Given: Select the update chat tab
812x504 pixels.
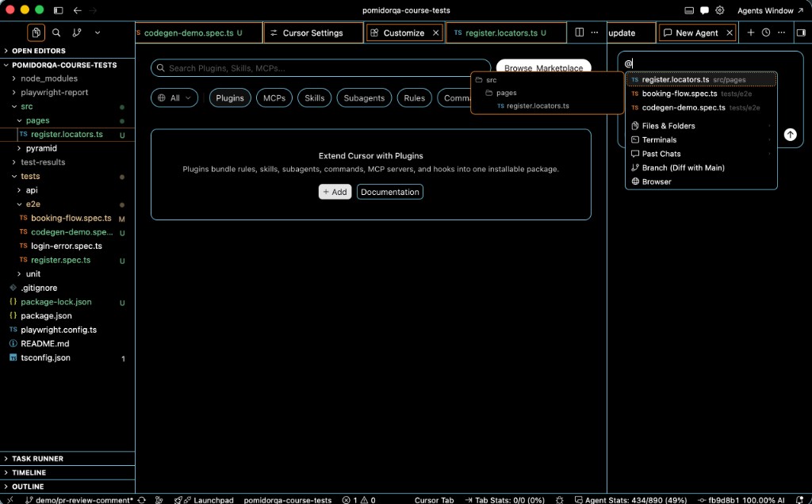Looking at the screenshot, I should (631, 32).
